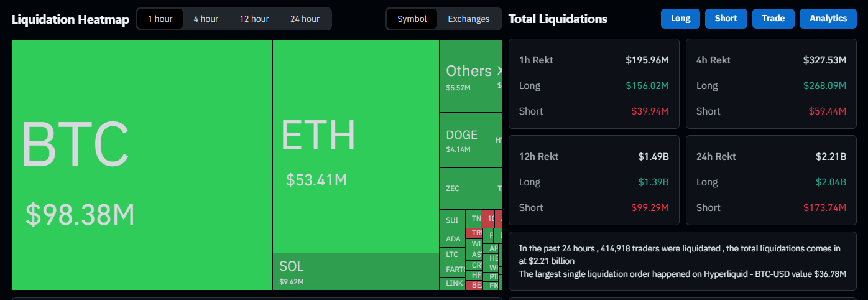
Task: Select the 24 hour timeframe tab
Action: click(305, 19)
